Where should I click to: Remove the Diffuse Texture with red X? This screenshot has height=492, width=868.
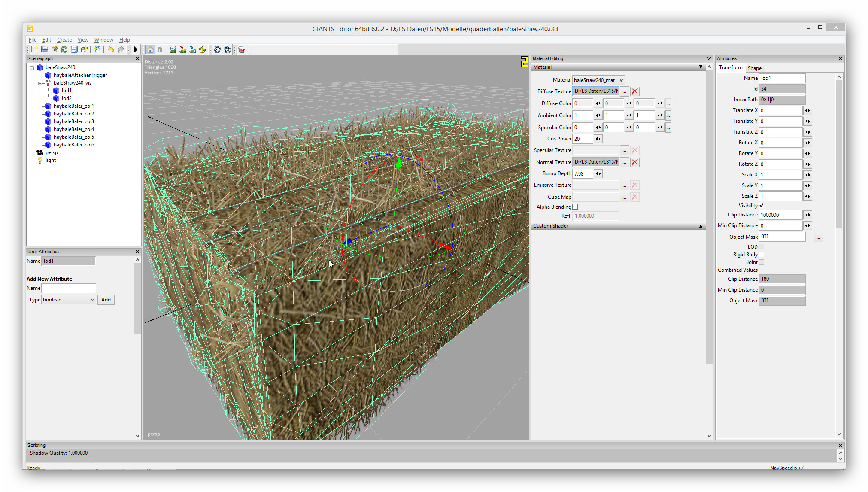(634, 91)
